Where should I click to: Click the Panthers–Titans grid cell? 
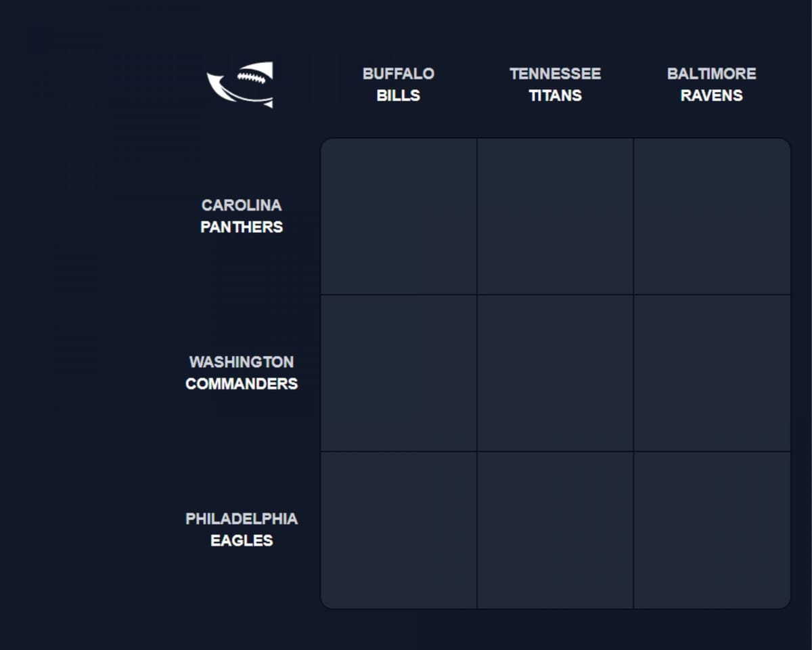(556, 216)
